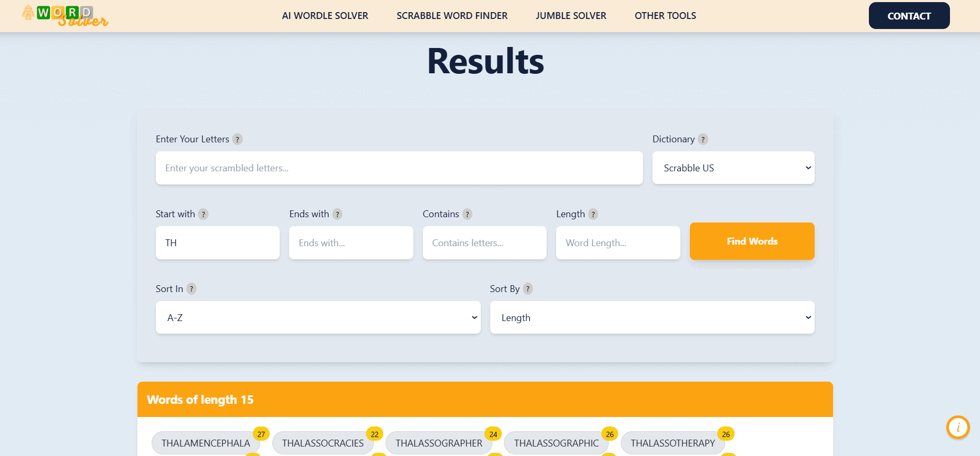Click the Word Solver logo
The height and width of the screenshot is (456, 980).
(65, 16)
